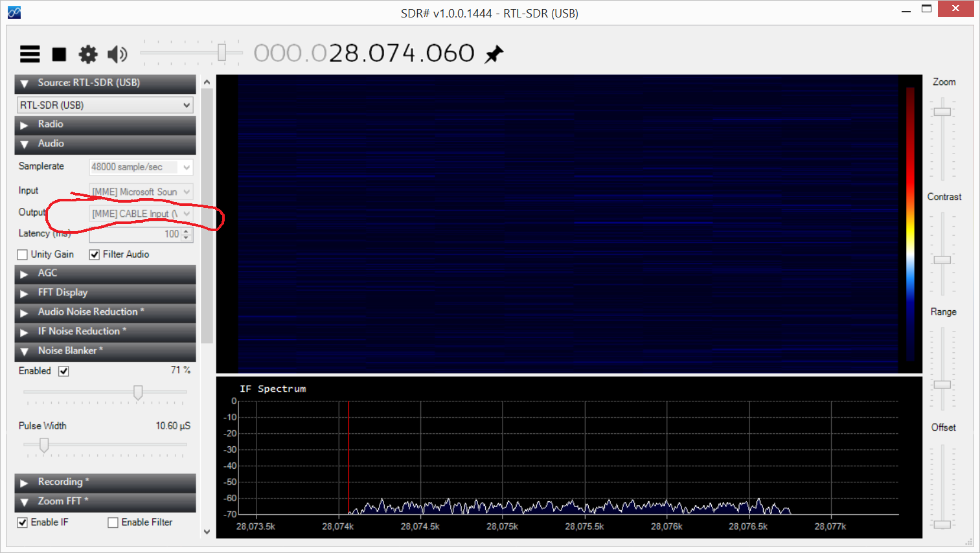Image resolution: width=980 pixels, height=553 pixels.
Task: Disable the Filter Audio checkbox
Action: coord(95,254)
